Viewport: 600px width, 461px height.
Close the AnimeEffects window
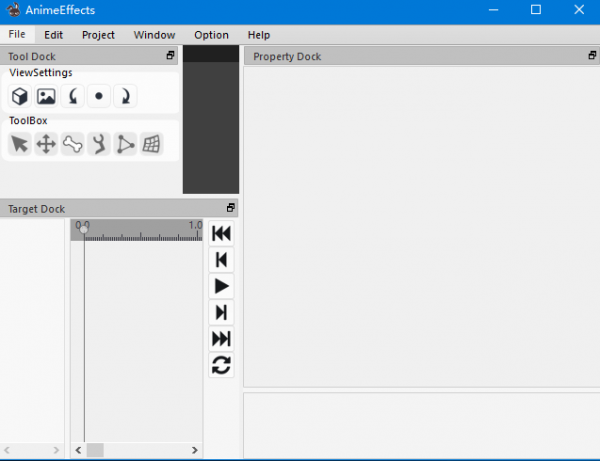[579, 10]
